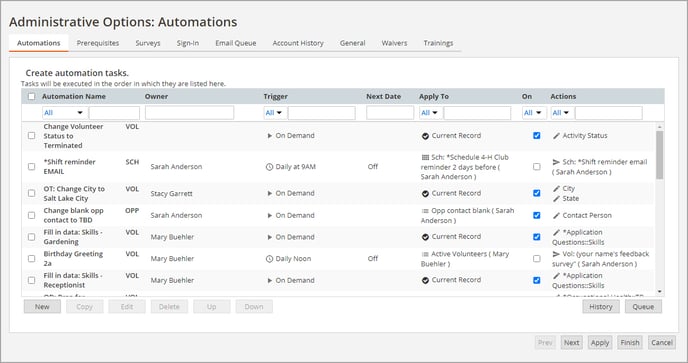
Task: Click the checkmark icon in Change Volunteer Status row
Action: pyautogui.click(x=425, y=136)
